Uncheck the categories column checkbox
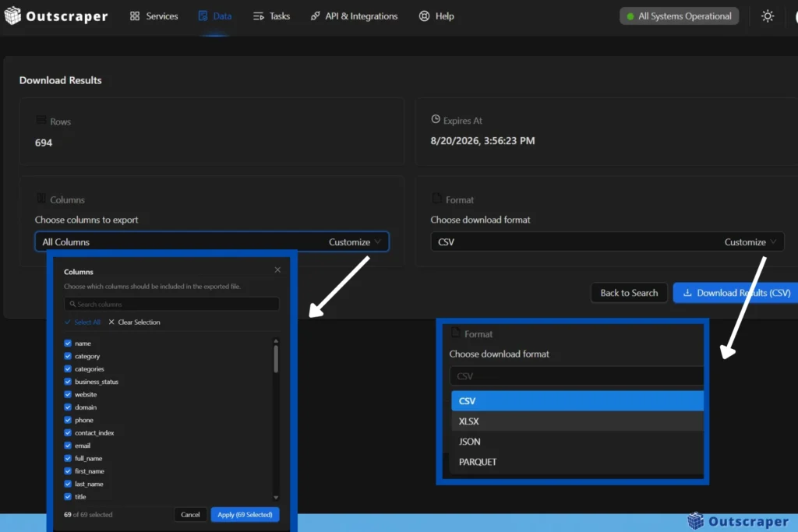798x532 pixels. [68, 368]
